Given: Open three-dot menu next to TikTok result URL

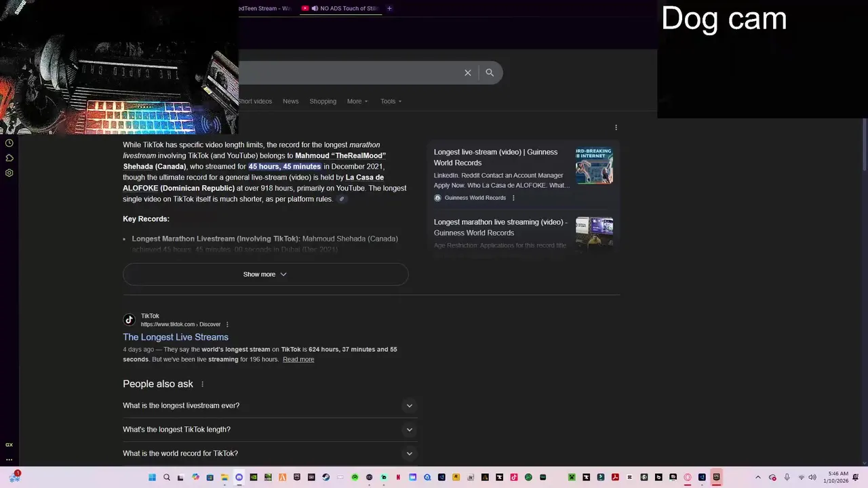Looking at the screenshot, I should pyautogui.click(x=227, y=325).
